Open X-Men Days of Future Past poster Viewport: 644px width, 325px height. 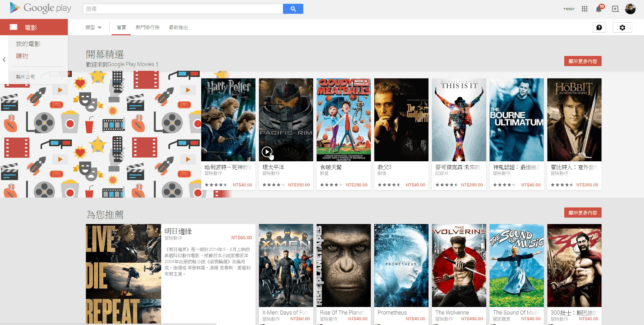tap(286, 265)
